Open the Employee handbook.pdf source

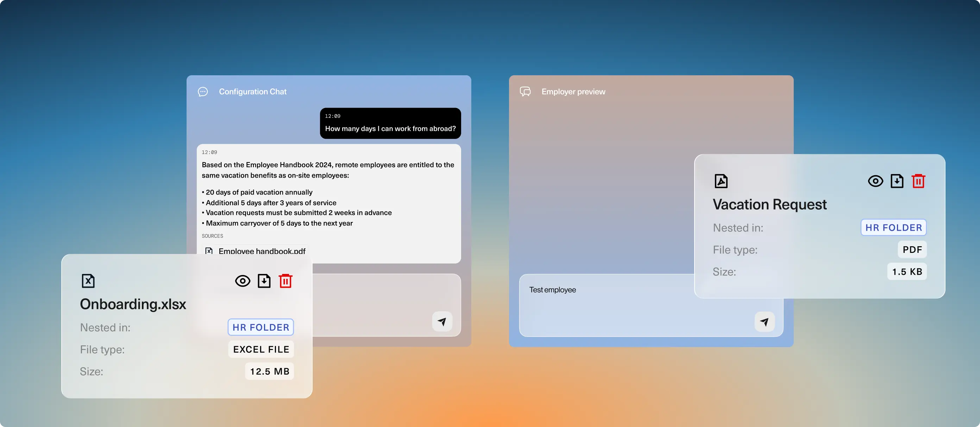[x=262, y=251]
